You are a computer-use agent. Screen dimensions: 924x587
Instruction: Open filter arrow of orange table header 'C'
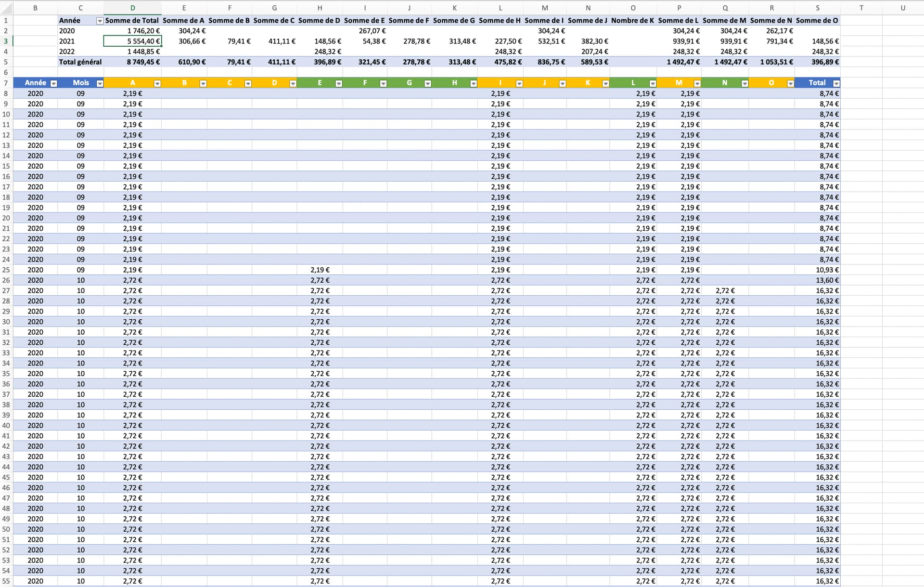point(248,84)
